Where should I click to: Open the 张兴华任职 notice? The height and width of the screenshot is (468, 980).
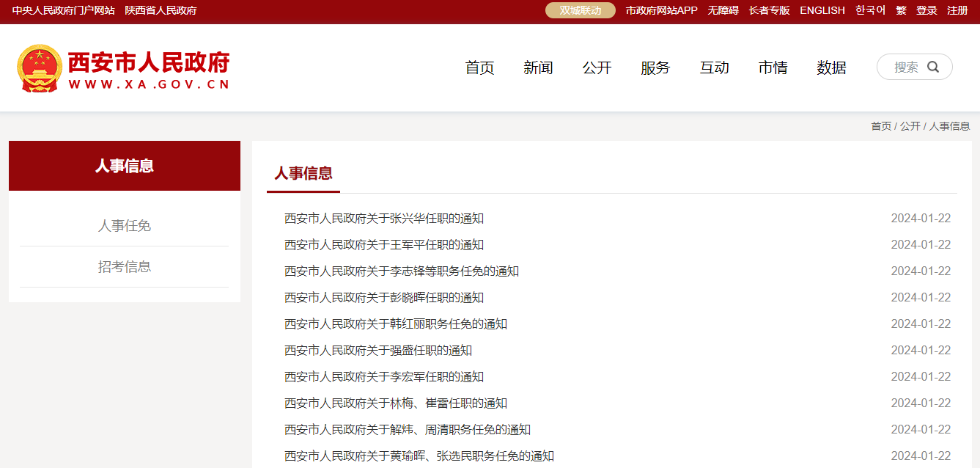tap(384, 219)
